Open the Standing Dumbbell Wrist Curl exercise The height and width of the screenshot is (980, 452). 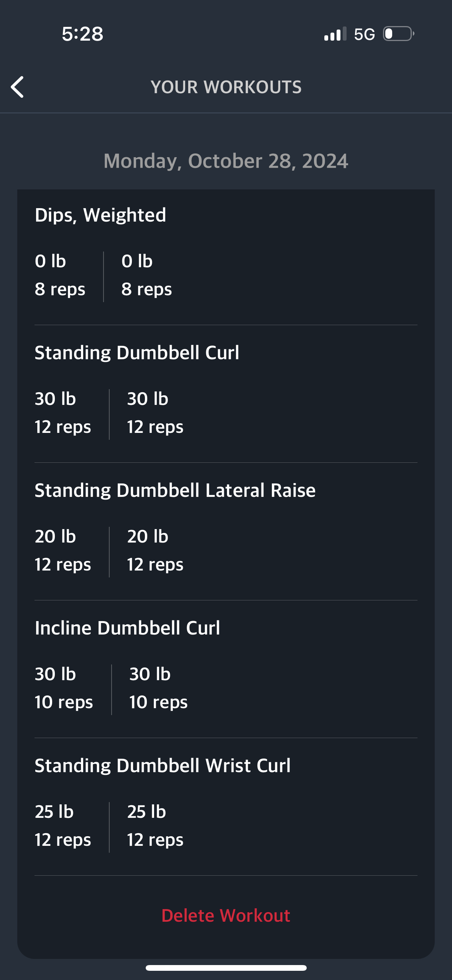[x=163, y=766]
